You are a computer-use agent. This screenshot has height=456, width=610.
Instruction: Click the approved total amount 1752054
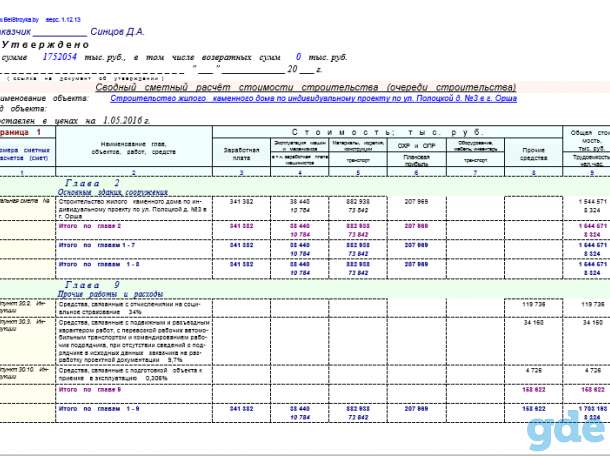click(x=60, y=57)
